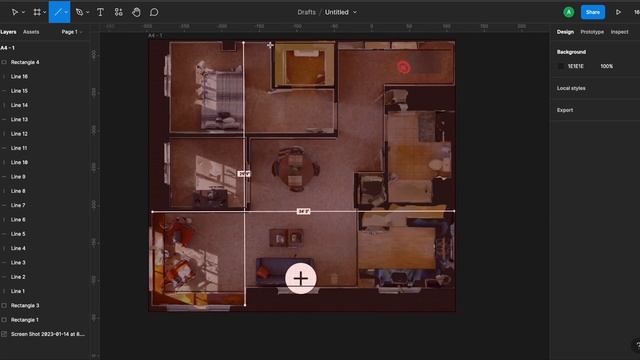The height and width of the screenshot is (360, 640).
Task: Select the Line 8 layer
Action: [18, 191]
